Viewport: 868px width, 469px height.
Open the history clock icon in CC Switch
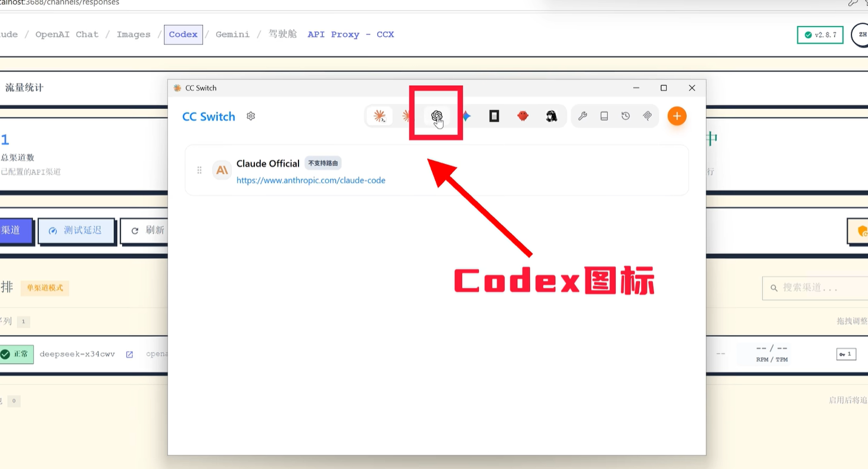pyautogui.click(x=626, y=116)
